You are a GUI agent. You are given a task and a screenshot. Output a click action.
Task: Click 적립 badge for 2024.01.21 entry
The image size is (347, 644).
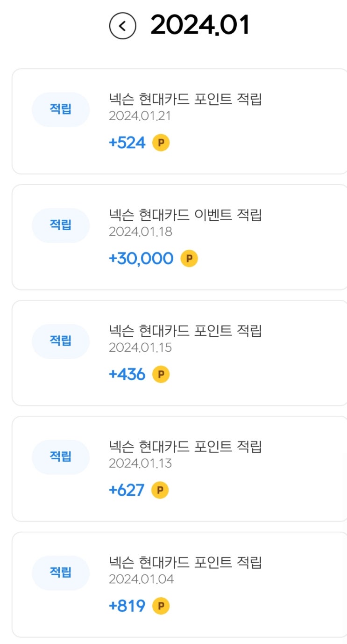pyautogui.click(x=61, y=109)
